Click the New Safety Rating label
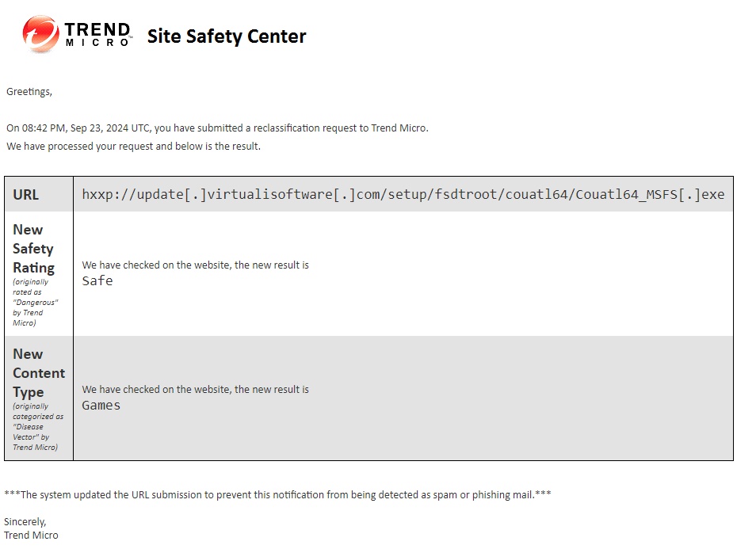Screen dimensions: 756x549 pos(33,248)
